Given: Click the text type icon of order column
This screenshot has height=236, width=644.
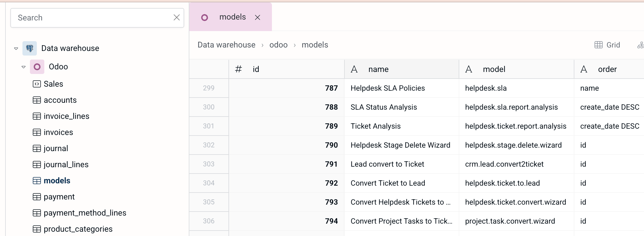Looking at the screenshot, I should click(584, 69).
